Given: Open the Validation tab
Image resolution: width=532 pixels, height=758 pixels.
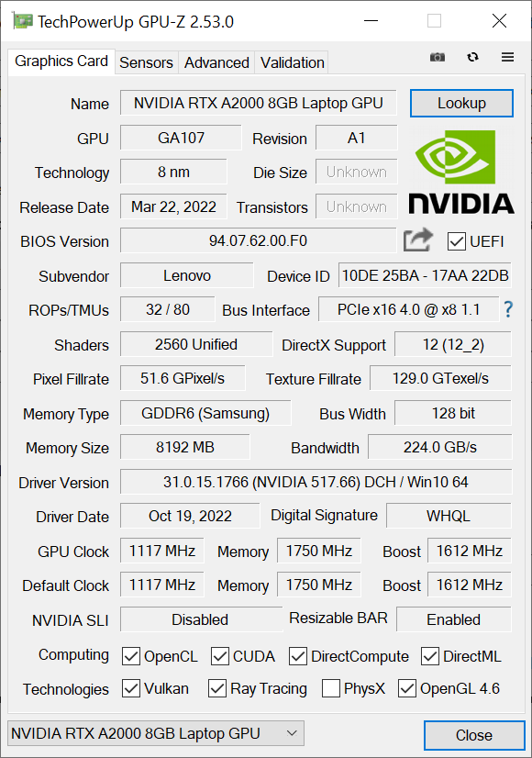Looking at the screenshot, I should (292, 62).
